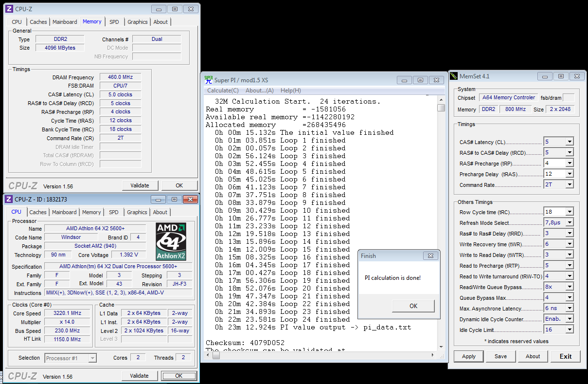
Task: Open About tab in top CPU-Z window
Action: point(160,22)
